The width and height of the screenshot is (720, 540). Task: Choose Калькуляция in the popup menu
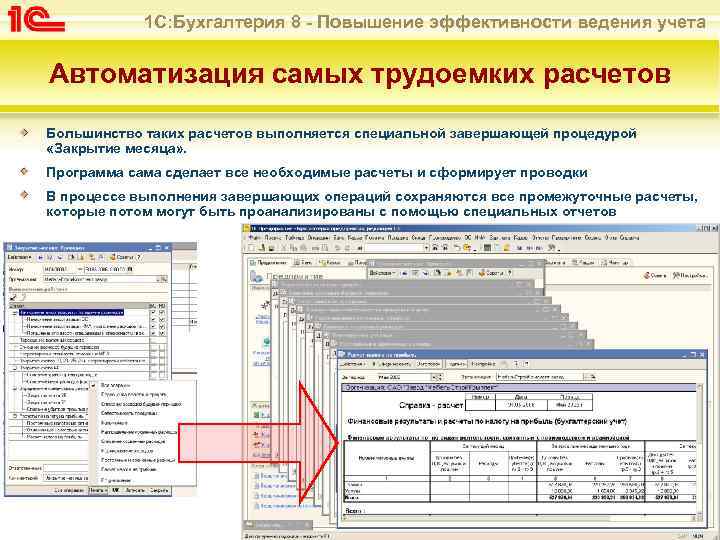click(x=114, y=422)
